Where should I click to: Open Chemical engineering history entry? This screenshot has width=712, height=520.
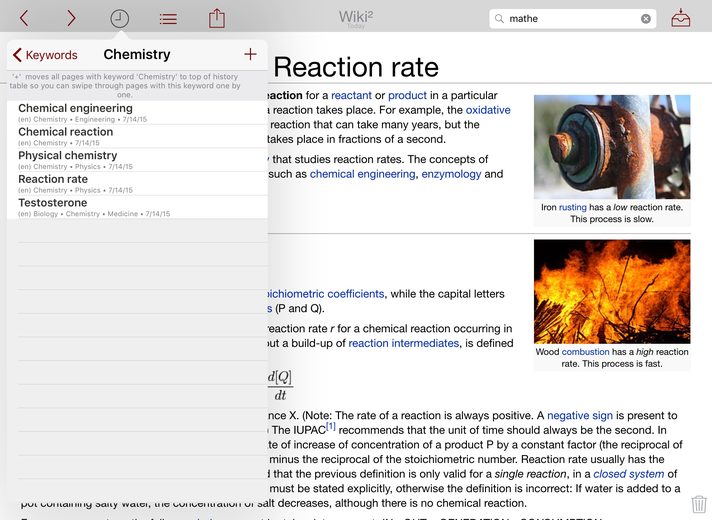pyautogui.click(x=137, y=112)
